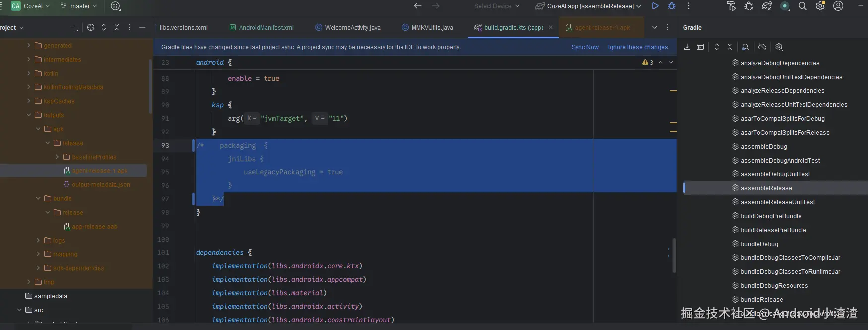Open the user account icon
868x330 pixels.
tap(838, 6)
